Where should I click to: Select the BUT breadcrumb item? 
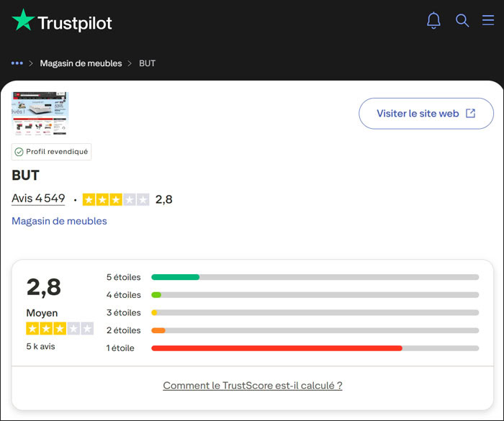click(x=147, y=63)
